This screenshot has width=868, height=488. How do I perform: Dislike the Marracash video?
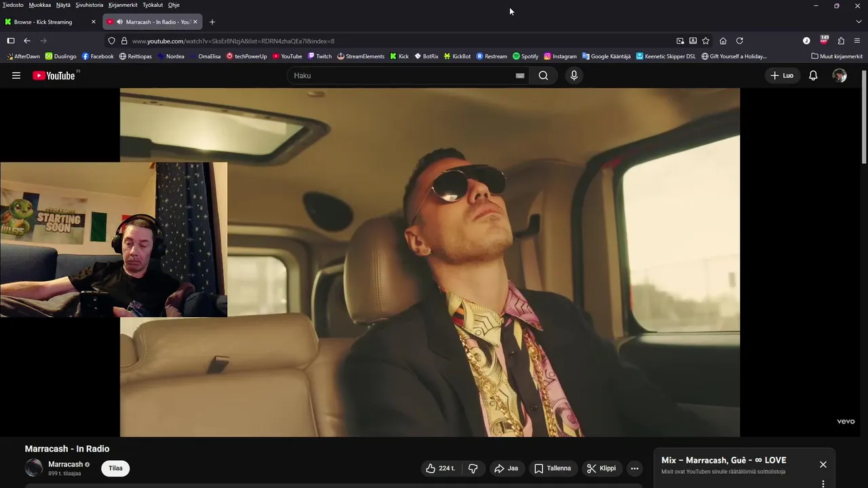[473, 468]
